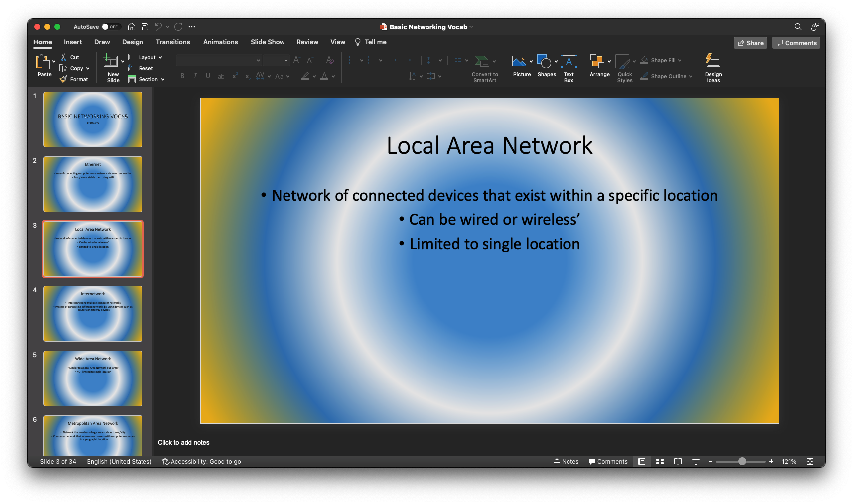Open the search magnifier icon
This screenshot has height=504, width=853.
pyautogui.click(x=798, y=27)
